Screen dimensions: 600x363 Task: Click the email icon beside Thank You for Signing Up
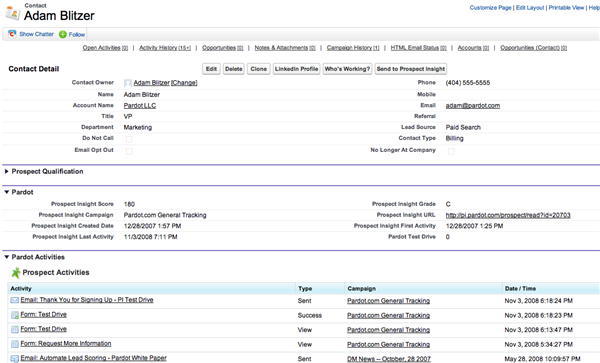[15, 300]
